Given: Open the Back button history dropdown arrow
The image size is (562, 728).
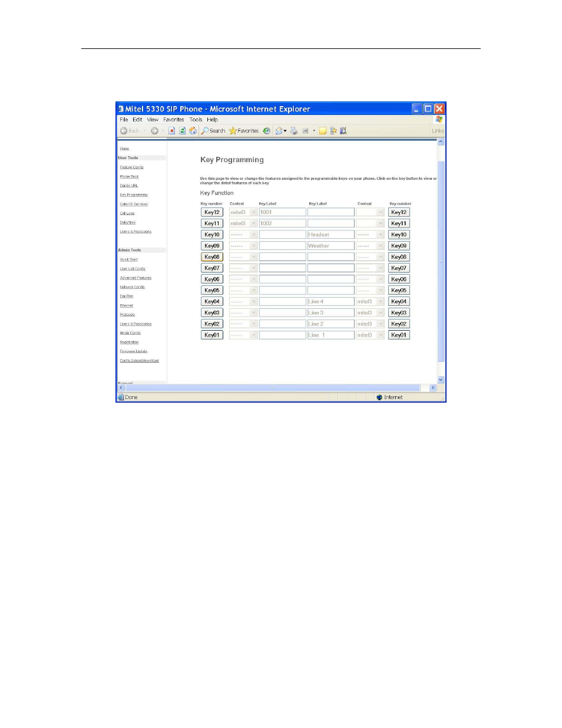Looking at the screenshot, I should tap(145, 131).
